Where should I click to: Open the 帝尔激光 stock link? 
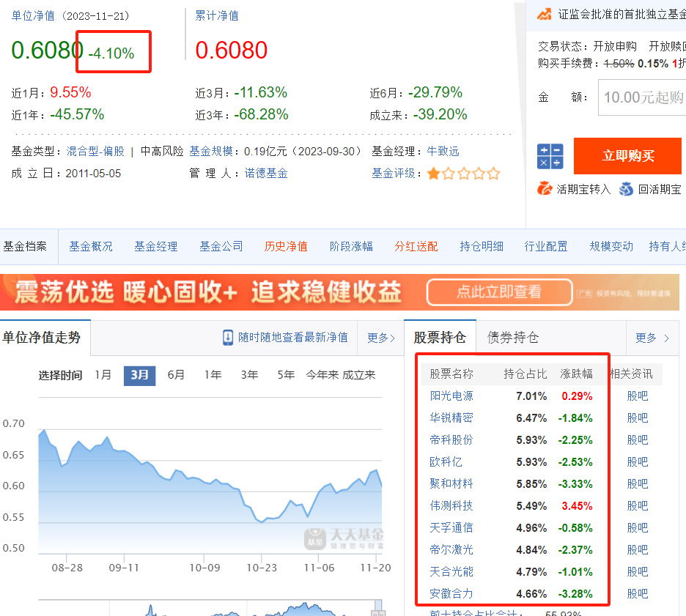[x=451, y=549]
